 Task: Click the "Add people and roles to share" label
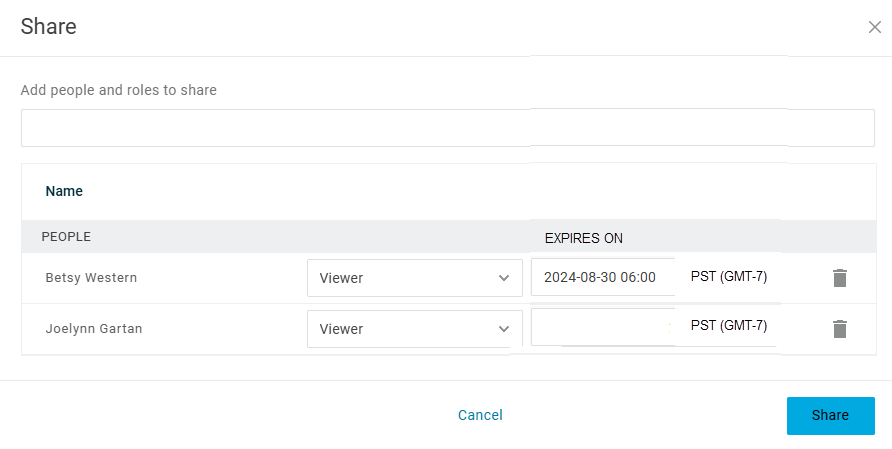(x=119, y=90)
